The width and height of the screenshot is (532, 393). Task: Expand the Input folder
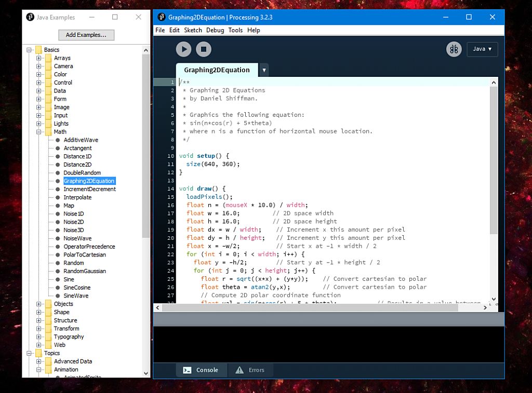38,115
